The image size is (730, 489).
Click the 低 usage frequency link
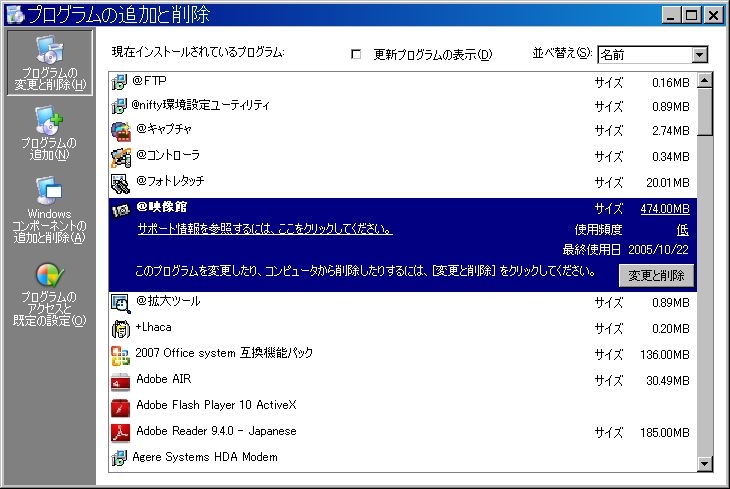tap(683, 230)
